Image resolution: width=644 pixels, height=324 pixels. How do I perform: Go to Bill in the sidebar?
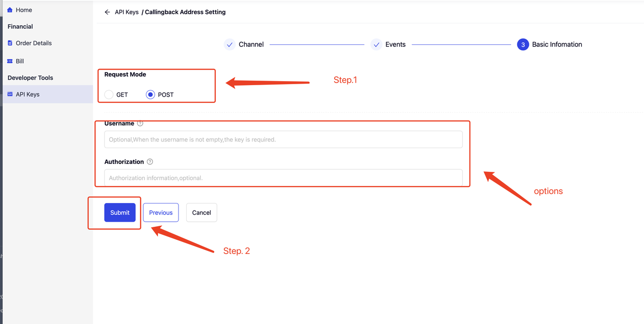click(x=20, y=61)
